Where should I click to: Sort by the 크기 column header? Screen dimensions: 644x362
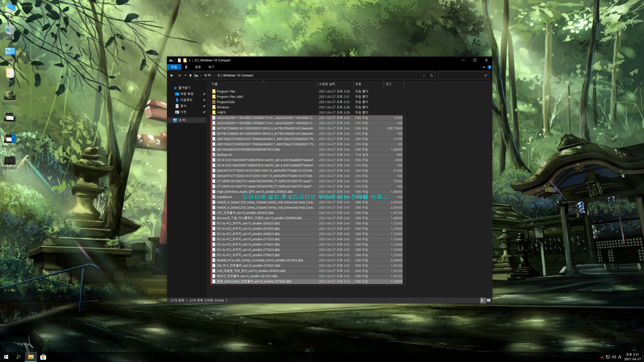394,84
